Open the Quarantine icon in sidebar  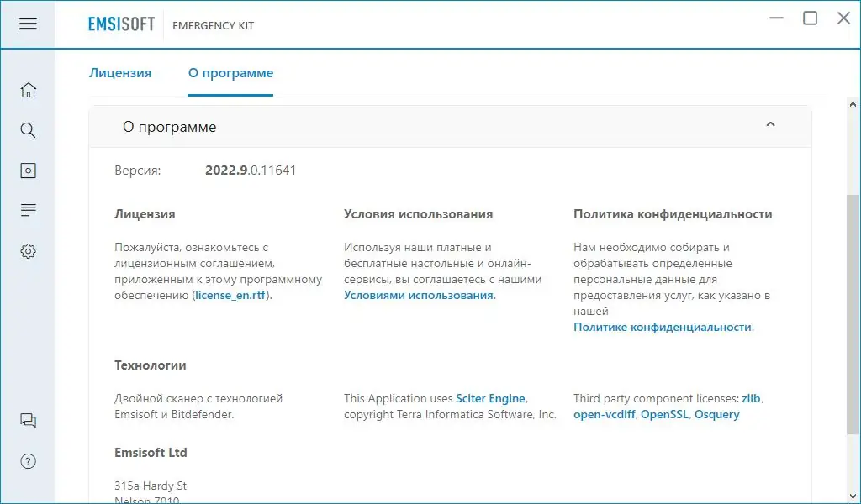click(28, 171)
